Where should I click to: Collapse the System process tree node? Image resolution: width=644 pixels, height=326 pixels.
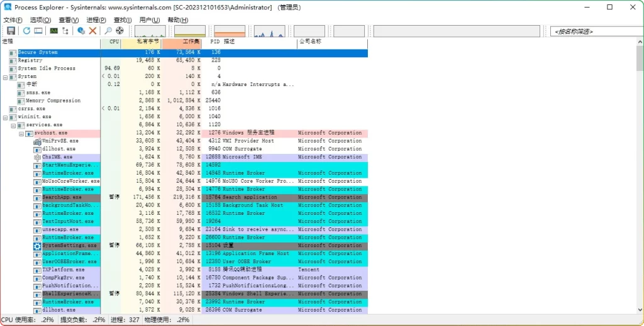point(5,77)
